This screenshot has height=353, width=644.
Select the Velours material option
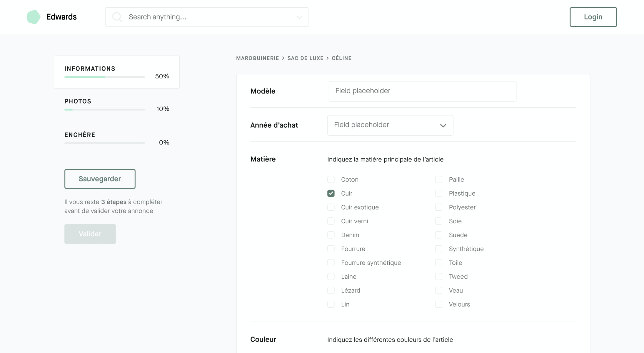click(x=438, y=304)
